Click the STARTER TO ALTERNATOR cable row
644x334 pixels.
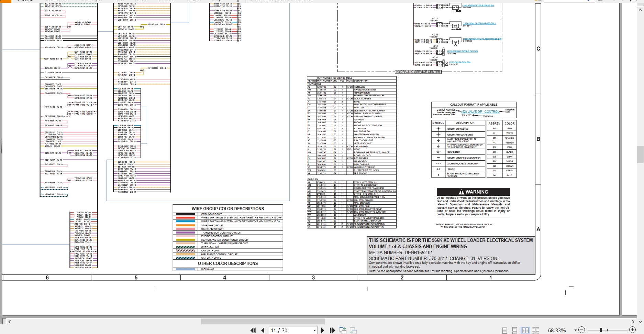coord(352,221)
